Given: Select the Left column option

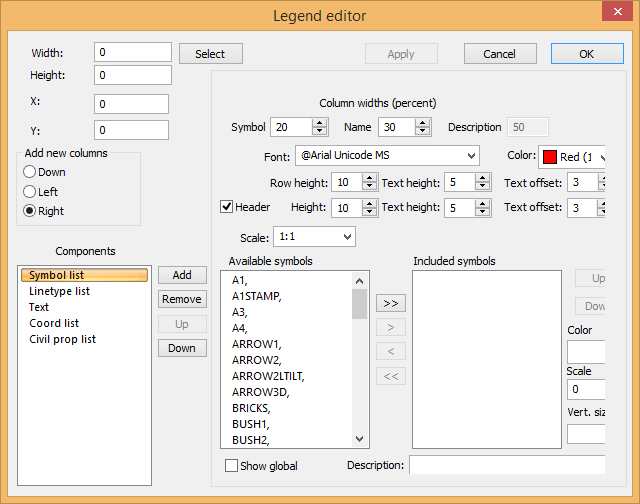Looking at the screenshot, I should click(x=30, y=191).
